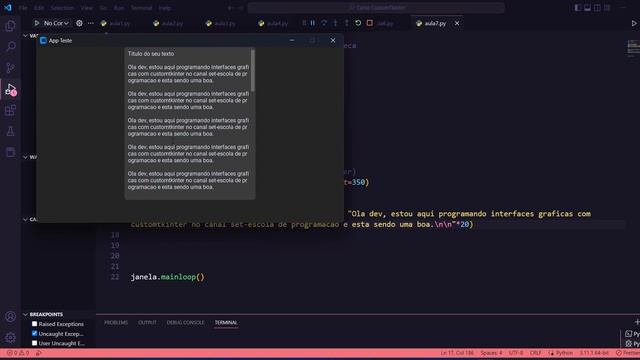Screen dimensions: 640x360
Task: Open the customize layout icon
Action: tap(607, 8)
